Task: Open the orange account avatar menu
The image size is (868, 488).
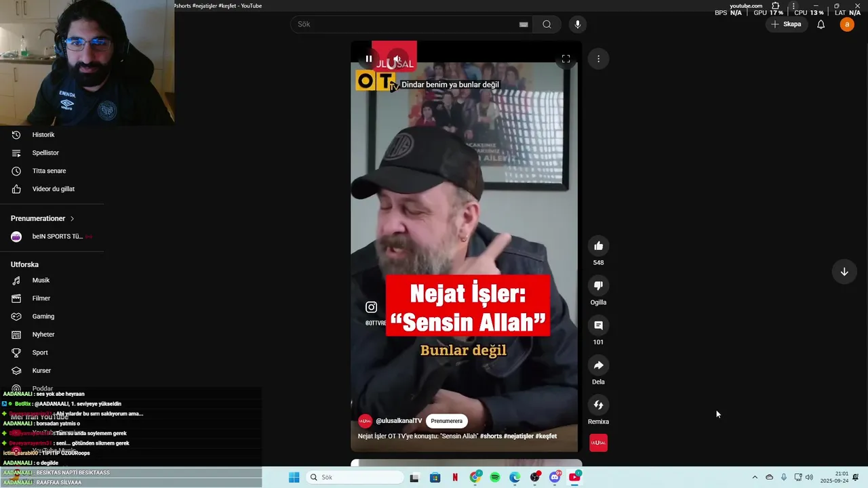Action: 847,24
